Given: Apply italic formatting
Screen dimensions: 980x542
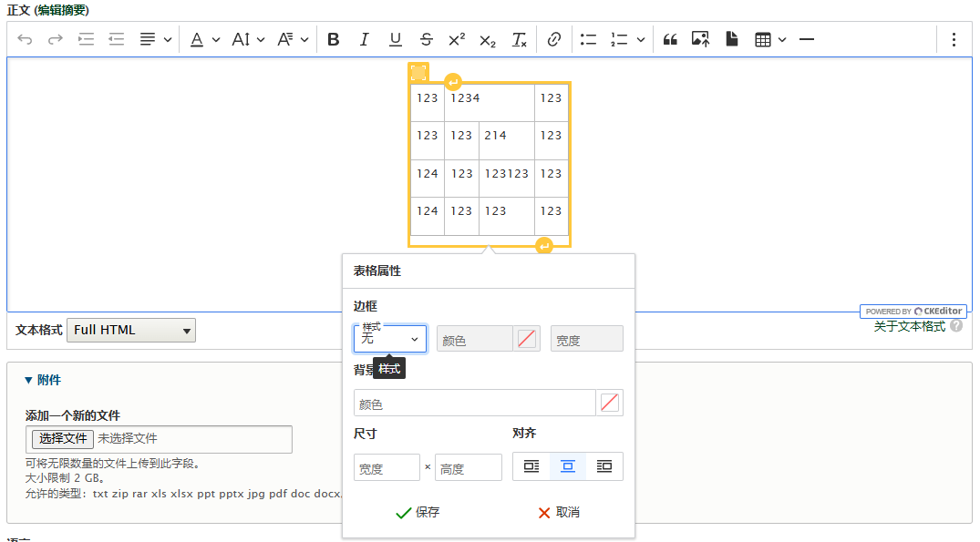Looking at the screenshot, I should (365, 39).
